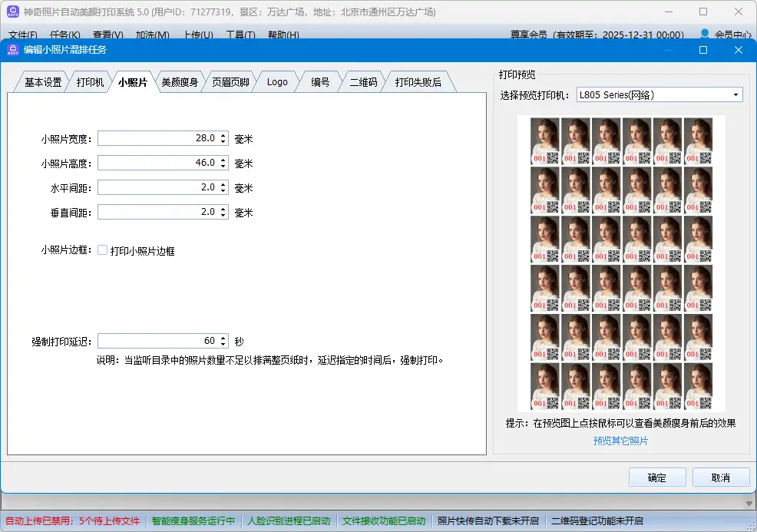Click the member center user icon
The image size is (757, 532).
tap(705, 35)
